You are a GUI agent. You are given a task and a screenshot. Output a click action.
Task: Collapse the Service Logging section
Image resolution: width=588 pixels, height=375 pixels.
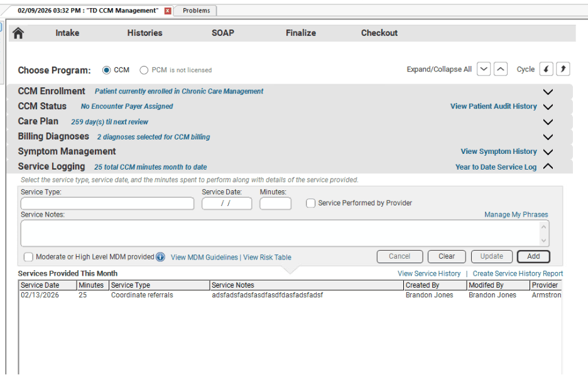point(548,166)
